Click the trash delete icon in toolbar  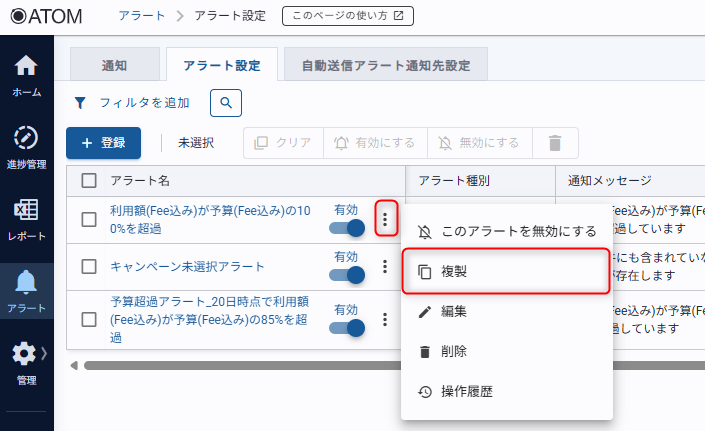555,143
